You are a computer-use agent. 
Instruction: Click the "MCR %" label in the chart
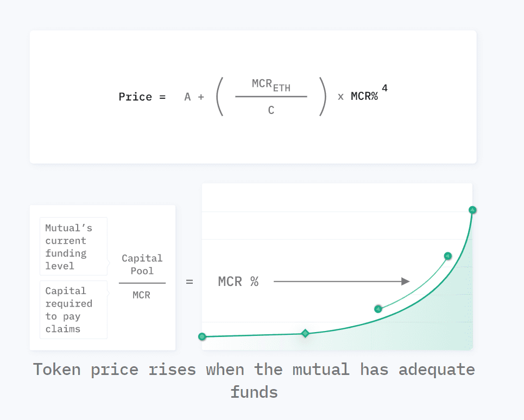[238, 282]
